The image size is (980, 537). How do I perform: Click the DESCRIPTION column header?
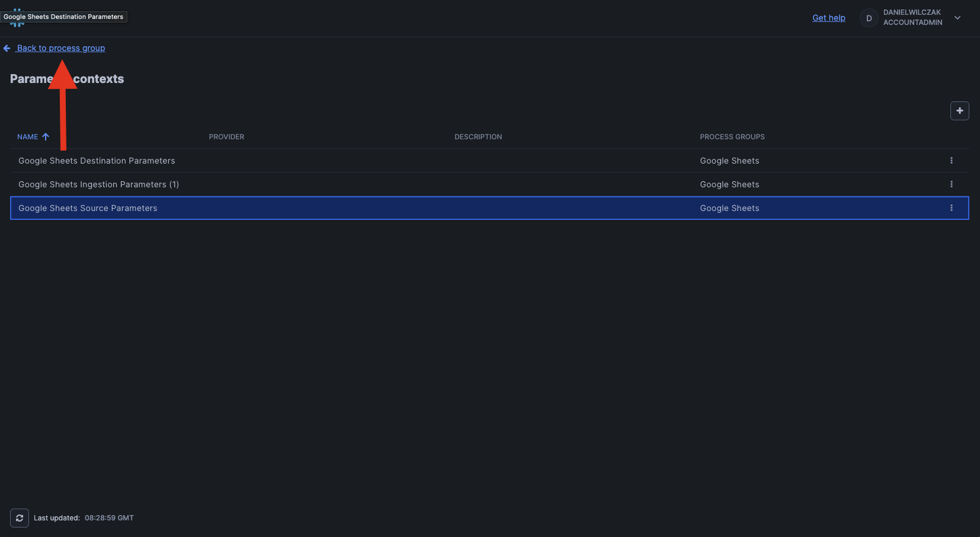478,137
